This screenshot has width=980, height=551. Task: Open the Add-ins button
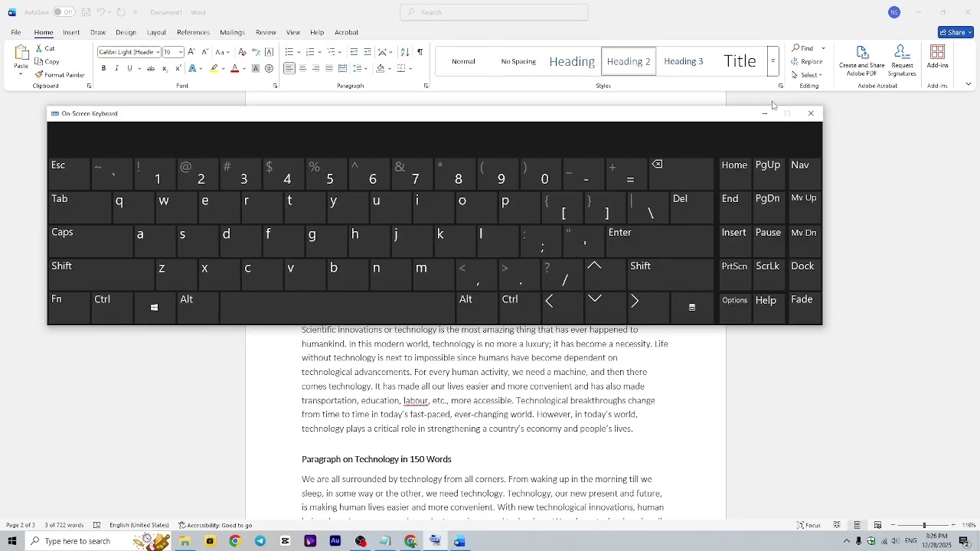(938, 57)
